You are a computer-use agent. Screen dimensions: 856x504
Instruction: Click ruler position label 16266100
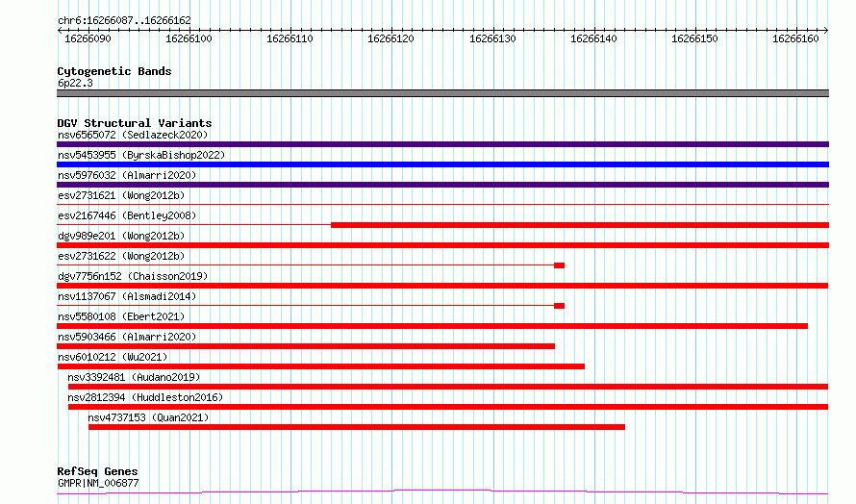point(189,38)
